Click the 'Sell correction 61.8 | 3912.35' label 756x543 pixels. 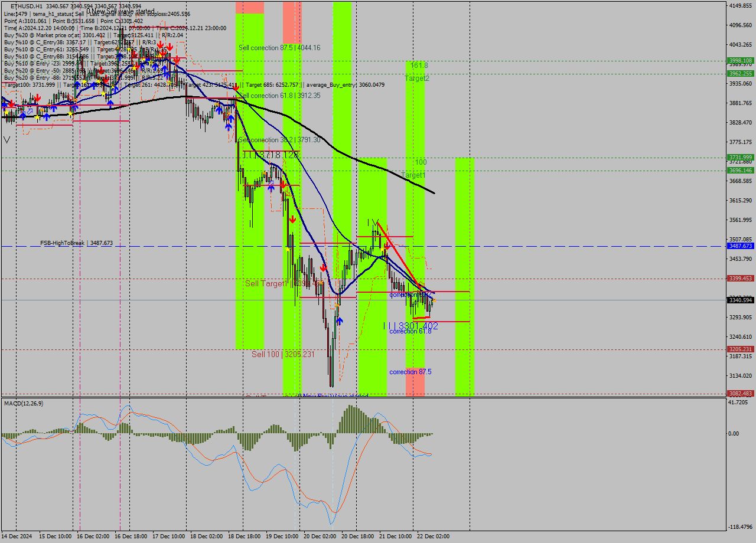coord(279,96)
